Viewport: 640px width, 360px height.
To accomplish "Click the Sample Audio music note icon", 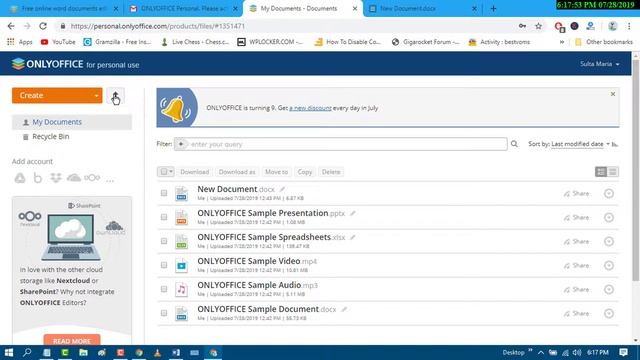I will 182,289.
